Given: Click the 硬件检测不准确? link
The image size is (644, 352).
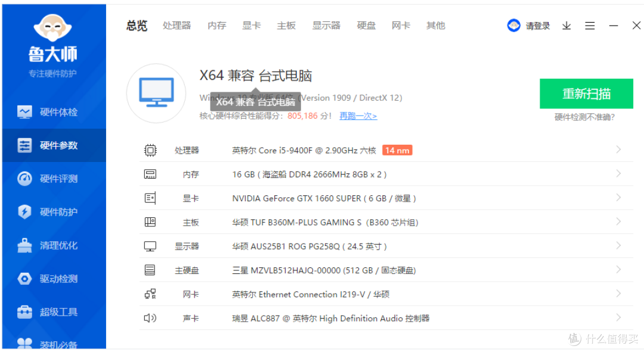Looking at the screenshot, I should coord(584,117).
